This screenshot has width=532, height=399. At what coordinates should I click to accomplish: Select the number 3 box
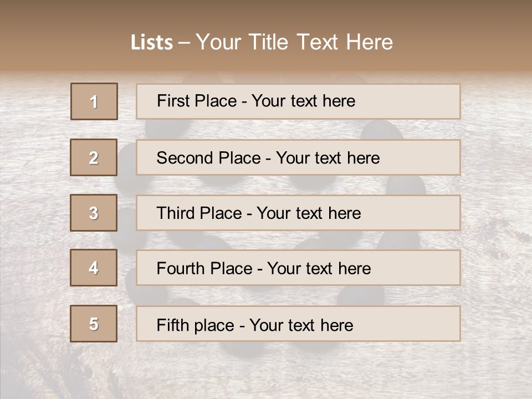click(x=94, y=213)
